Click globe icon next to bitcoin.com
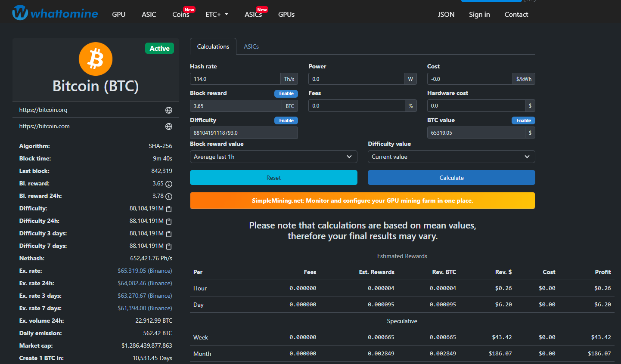This screenshot has height=364, width=621. coord(169,126)
